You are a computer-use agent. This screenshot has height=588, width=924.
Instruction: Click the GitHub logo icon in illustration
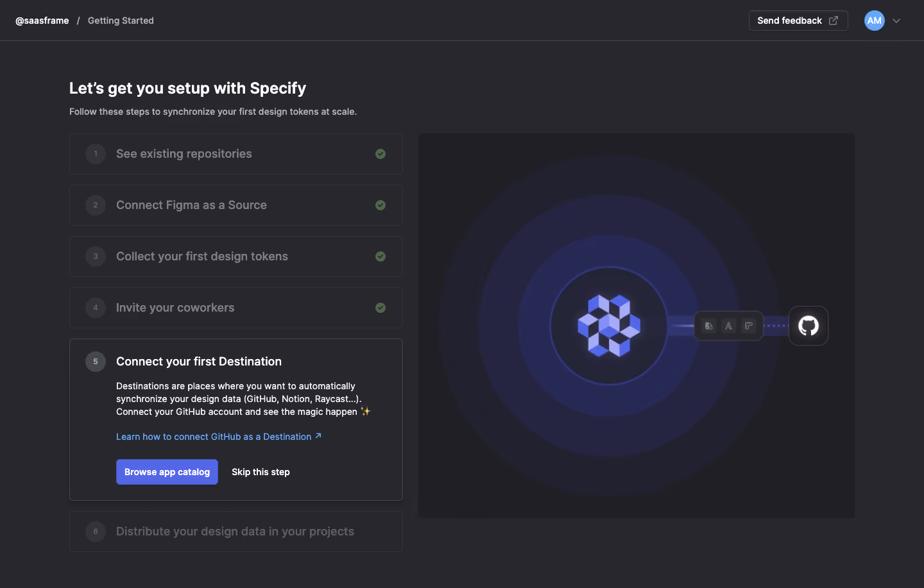[x=809, y=326]
